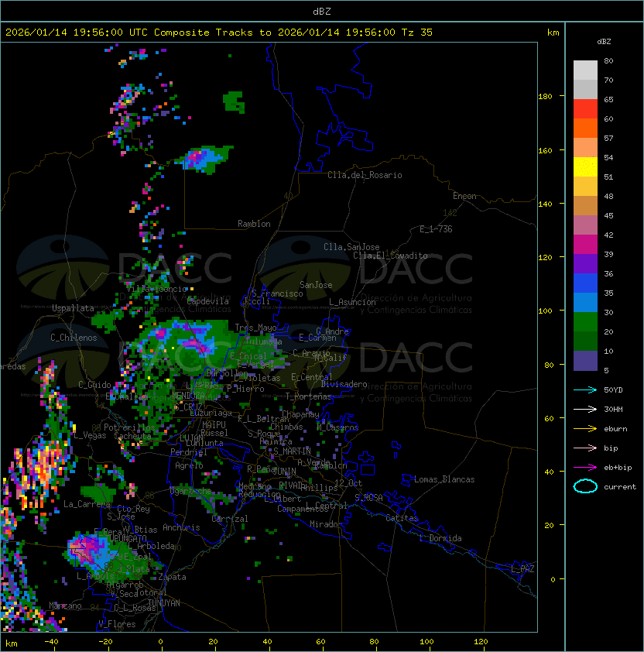Click the 'Uspallata' map label
This screenshot has height=652, width=644.
(x=73, y=308)
